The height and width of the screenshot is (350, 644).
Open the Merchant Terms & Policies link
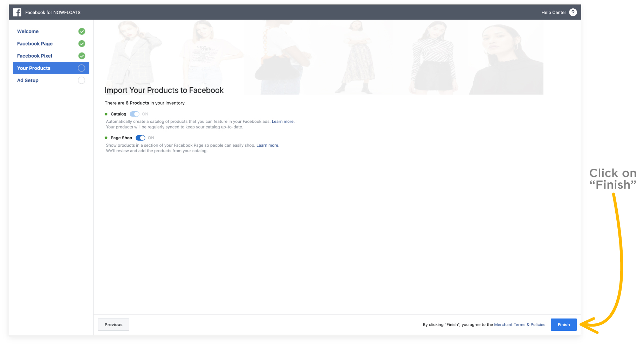pos(520,325)
